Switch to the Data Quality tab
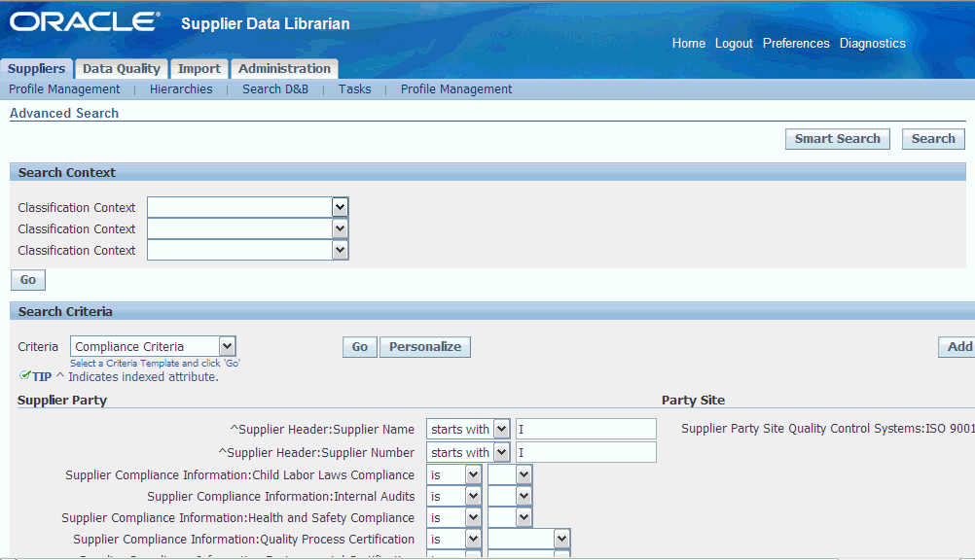 122,68
